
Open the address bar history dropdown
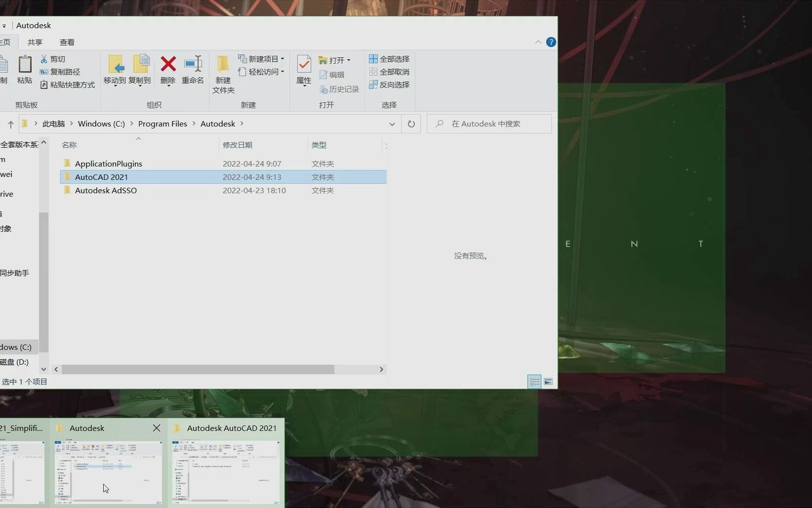point(392,124)
